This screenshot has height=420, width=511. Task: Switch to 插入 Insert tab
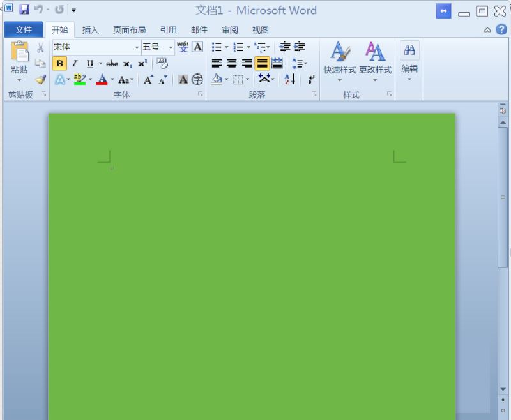click(90, 30)
